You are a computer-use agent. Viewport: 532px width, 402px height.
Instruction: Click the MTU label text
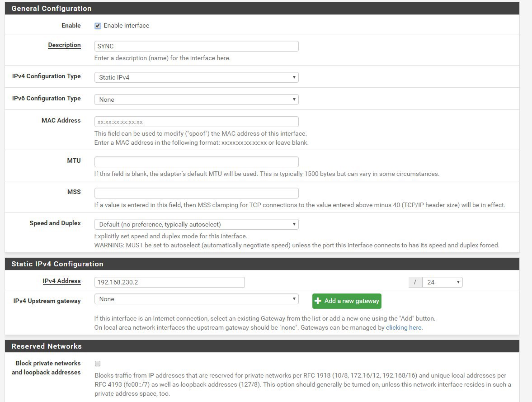[74, 161]
